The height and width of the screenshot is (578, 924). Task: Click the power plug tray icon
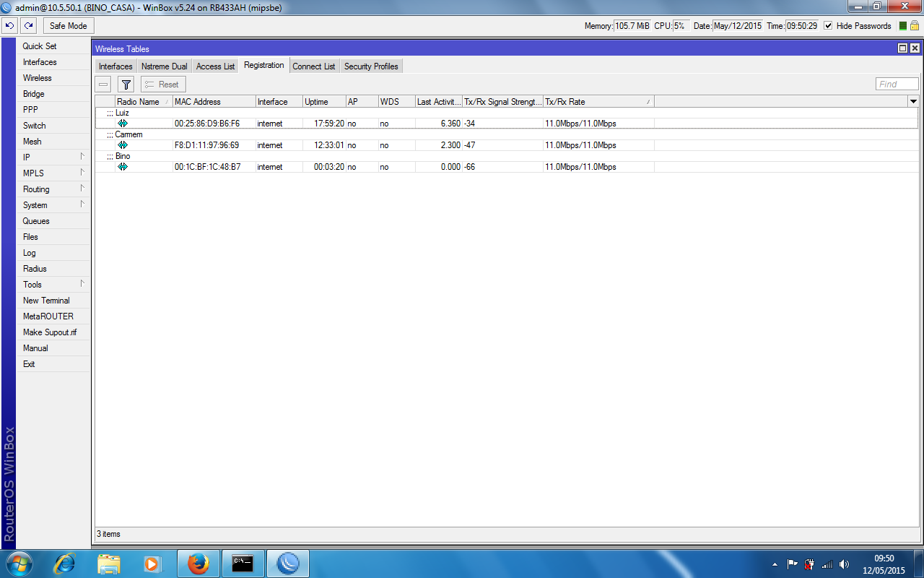pos(810,564)
